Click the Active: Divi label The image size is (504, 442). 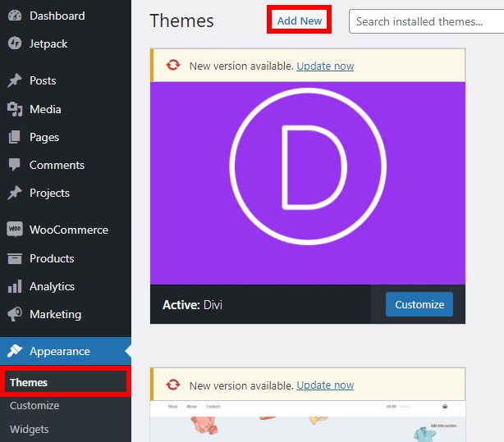tap(192, 304)
